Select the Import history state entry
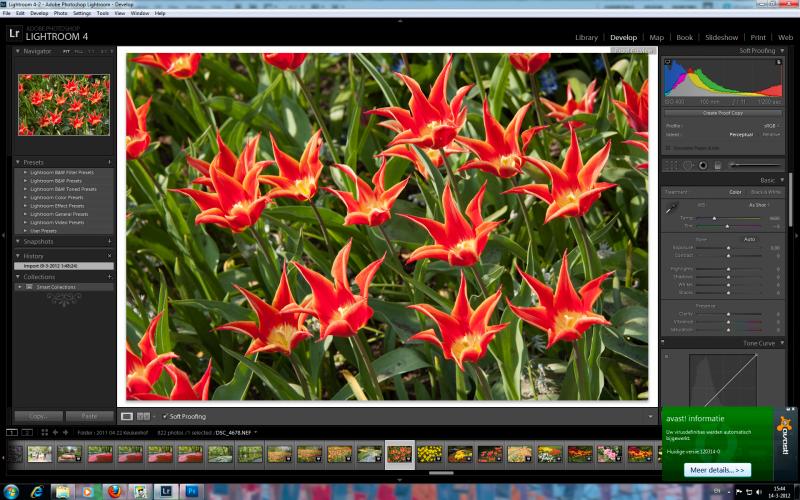The width and height of the screenshot is (800, 500). click(64, 266)
